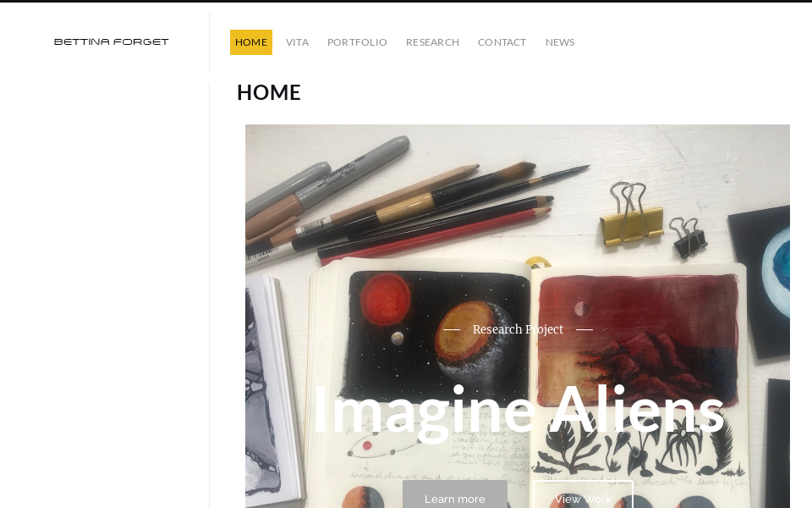Open the Vita page
The width and height of the screenshot is (812, 508).
297,42
